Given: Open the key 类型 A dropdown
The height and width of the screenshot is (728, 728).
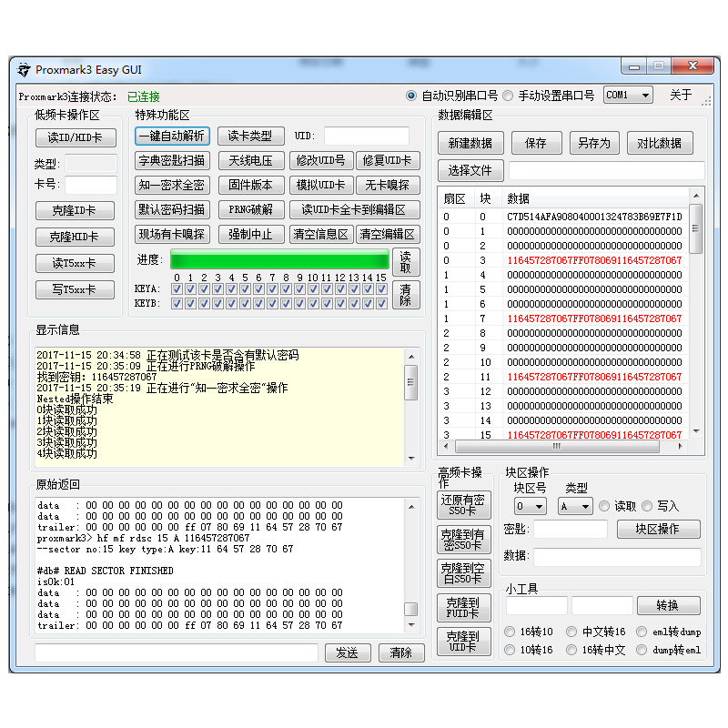Looking at the screenshot, I should (575, 506).
